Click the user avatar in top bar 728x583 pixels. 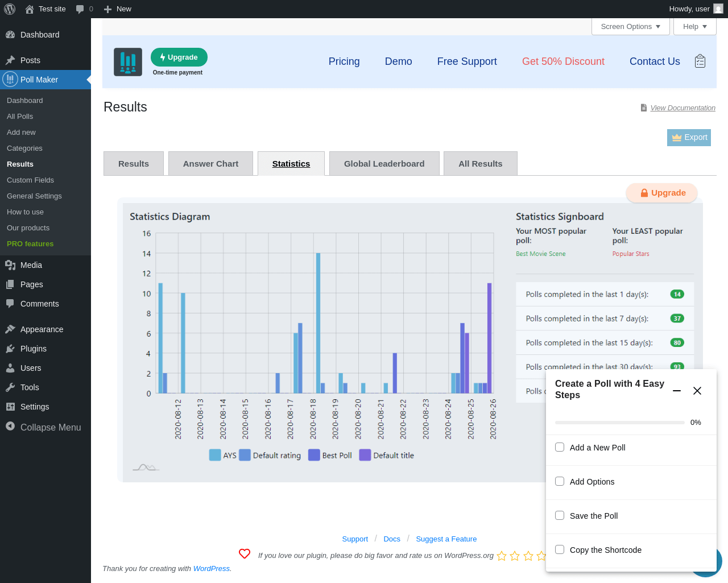(718, 9)
